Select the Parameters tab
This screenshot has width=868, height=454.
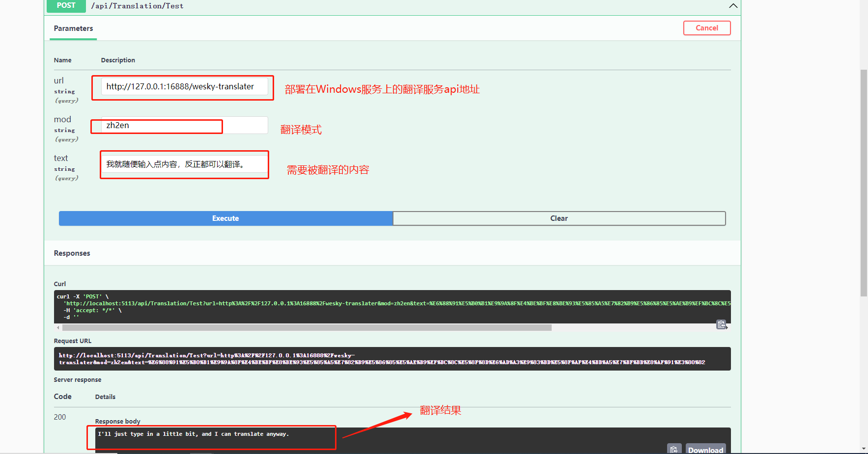pos(73,28)
